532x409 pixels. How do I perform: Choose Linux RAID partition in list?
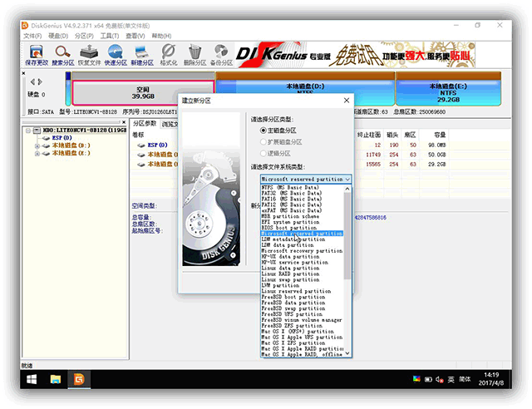302,273
